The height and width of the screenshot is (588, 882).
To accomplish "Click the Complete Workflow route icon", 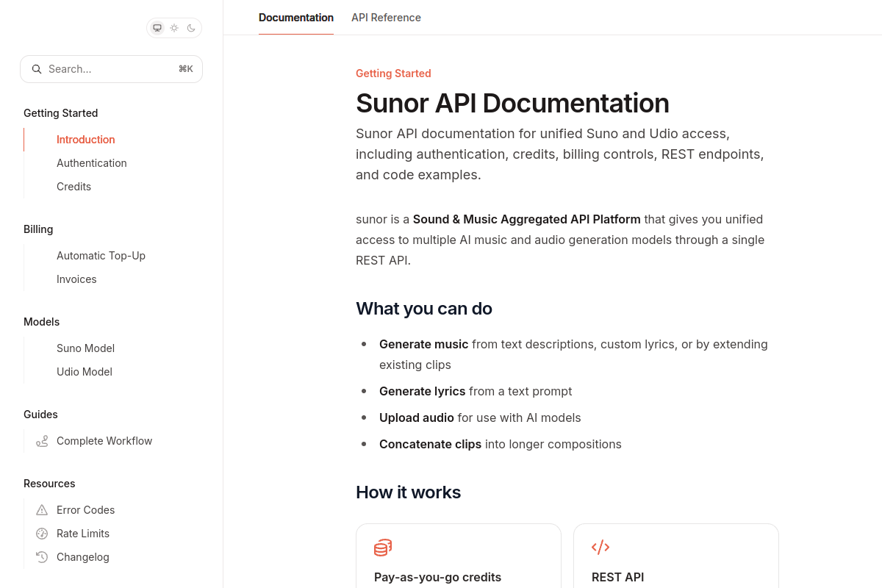I will click(x=42, y=441).
